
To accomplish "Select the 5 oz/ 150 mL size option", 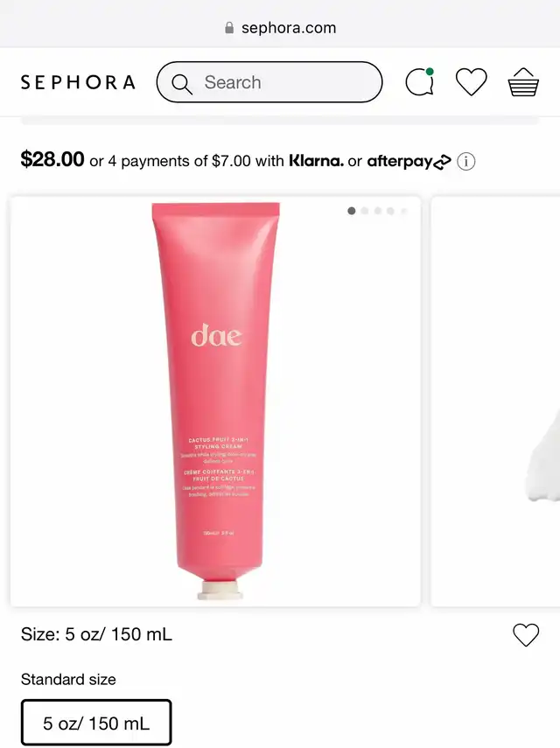I will tap(96, 723).
